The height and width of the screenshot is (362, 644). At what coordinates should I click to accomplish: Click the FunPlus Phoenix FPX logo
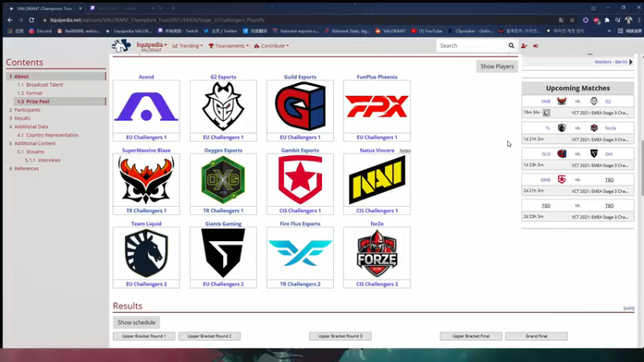point(377,106)
